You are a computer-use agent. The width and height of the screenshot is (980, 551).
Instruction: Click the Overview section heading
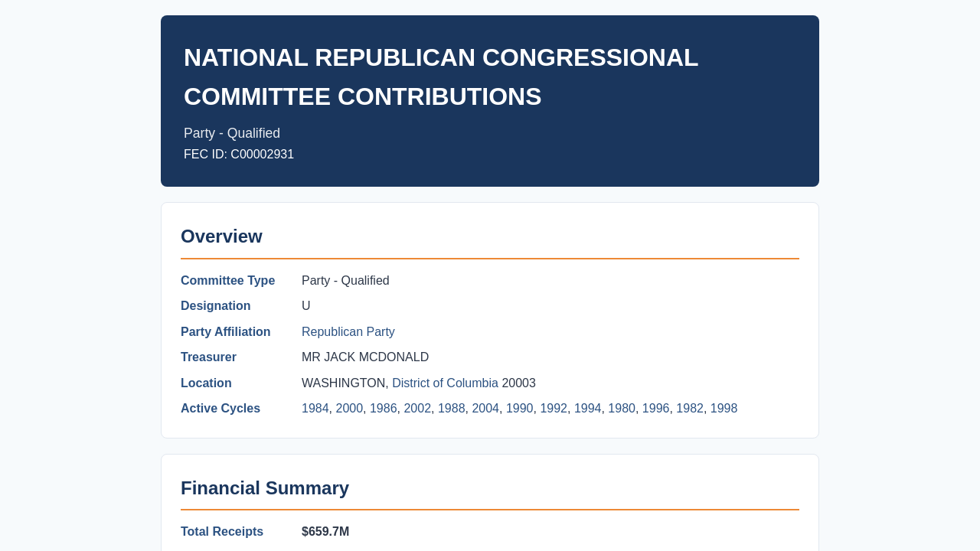coord(221,236)
